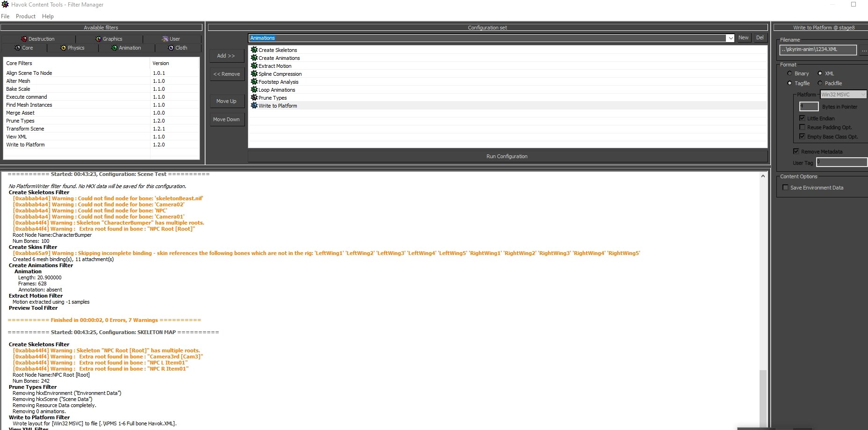Open the Product menu
This screenshot has width=868, height=430.
[x=26, y=16]
